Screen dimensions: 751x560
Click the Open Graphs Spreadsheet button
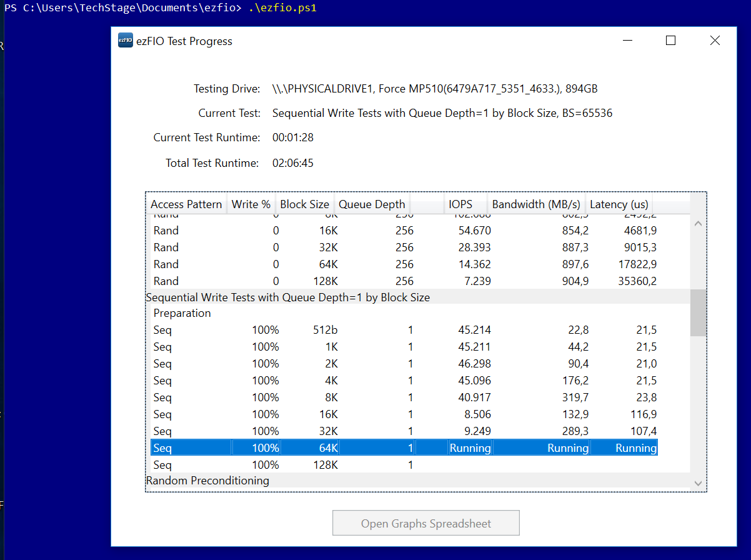click(425, 523)
